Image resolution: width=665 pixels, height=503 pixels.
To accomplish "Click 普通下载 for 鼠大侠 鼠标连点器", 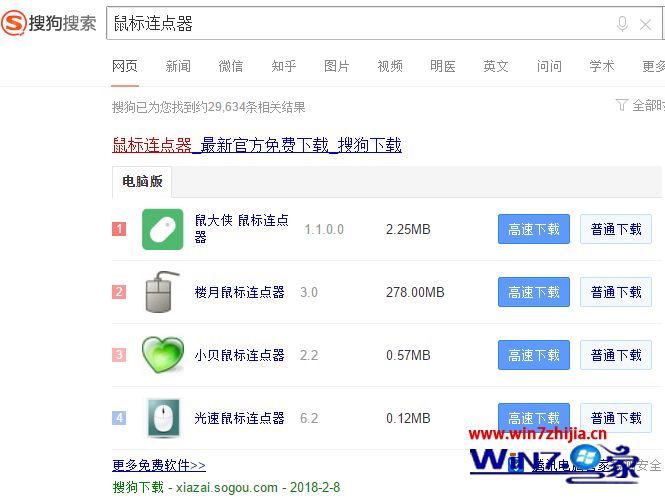I will (x=616, y=229).
